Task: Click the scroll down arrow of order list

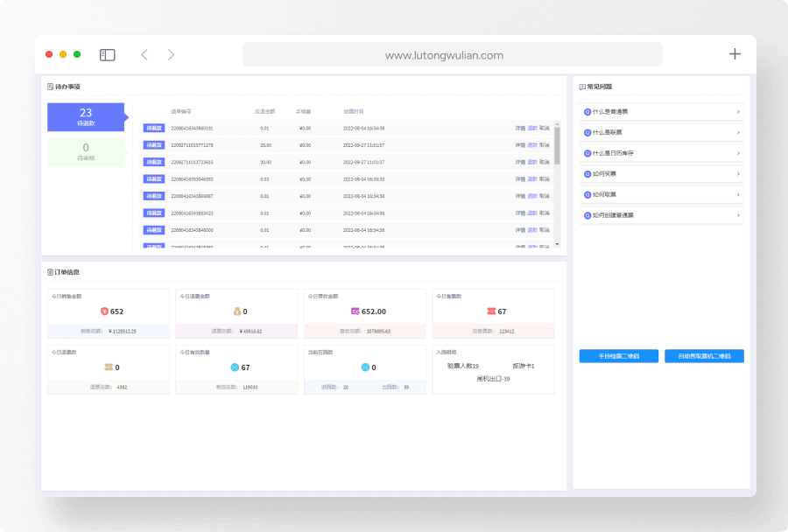Action: (x=557, y=244)
